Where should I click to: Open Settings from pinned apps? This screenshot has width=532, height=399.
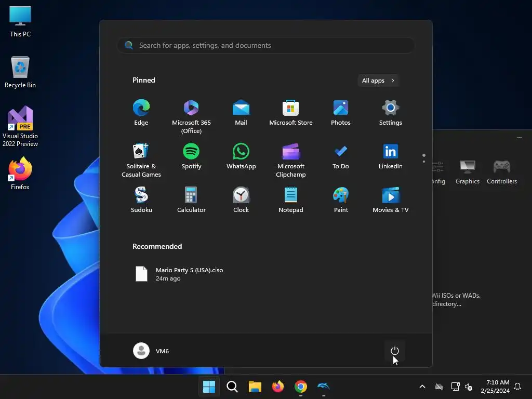[391, 113]
